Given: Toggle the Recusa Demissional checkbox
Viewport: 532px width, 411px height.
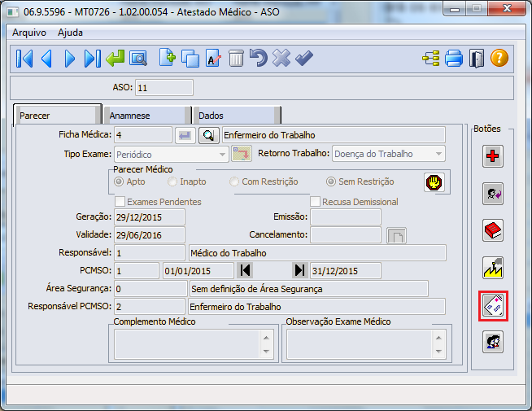Looking at the screenshot, I should pos(315,202).
